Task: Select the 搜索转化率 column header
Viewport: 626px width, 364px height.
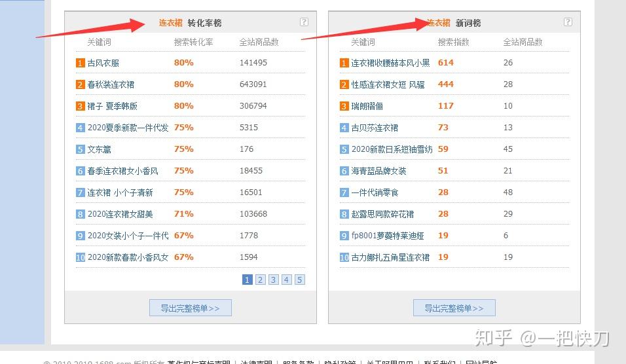Action: (194, 42)
